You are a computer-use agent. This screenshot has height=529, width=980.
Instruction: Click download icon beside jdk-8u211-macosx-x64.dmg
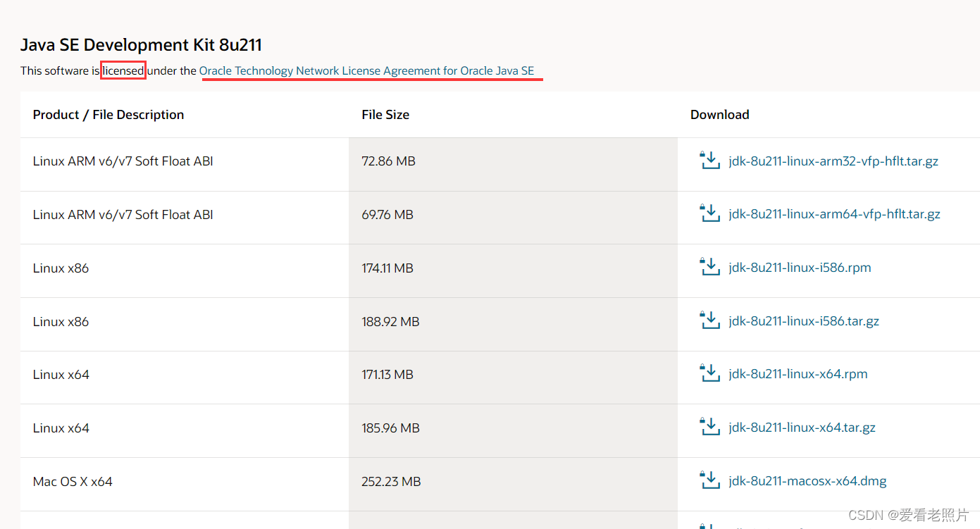point(709,480)
